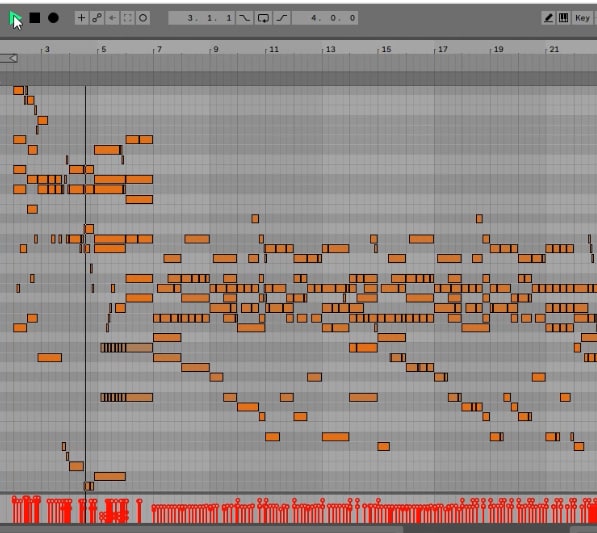
Task: Select the topmost MIDI note in piano roll
Action: [x=18, y=91]
